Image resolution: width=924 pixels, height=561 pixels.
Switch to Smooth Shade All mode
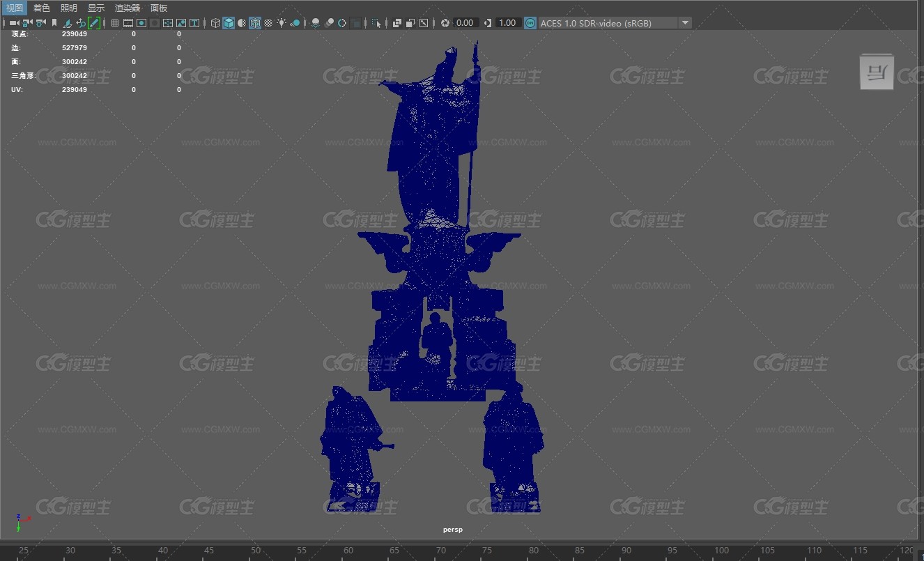(229, 23)
